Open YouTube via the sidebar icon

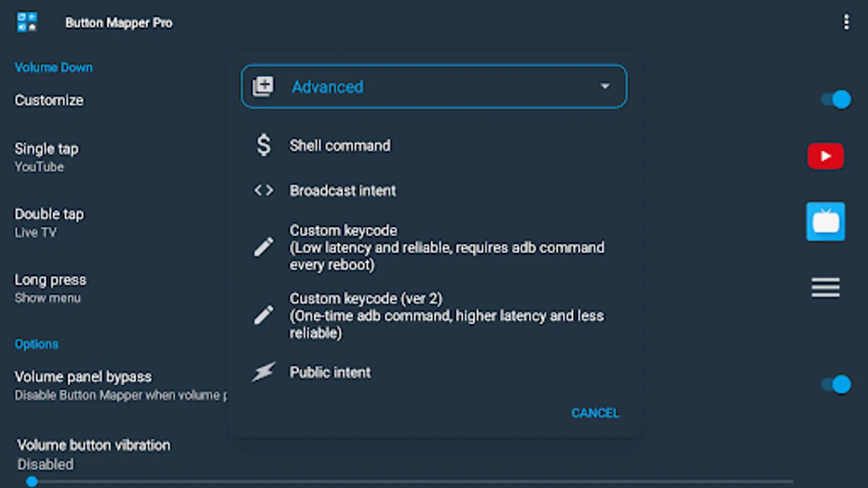[x=825, y=156]
